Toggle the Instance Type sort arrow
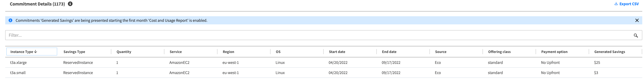The image size is (644, 81). pyautogui.click(x=36, y=52)
